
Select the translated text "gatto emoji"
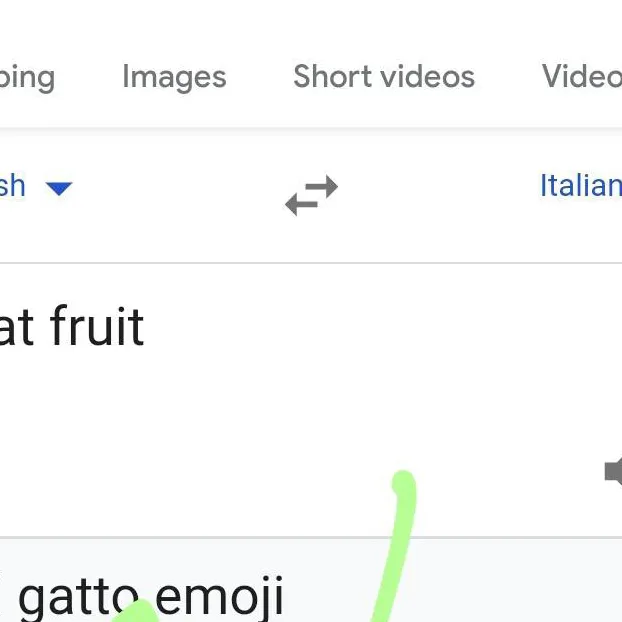click(150, 595)
